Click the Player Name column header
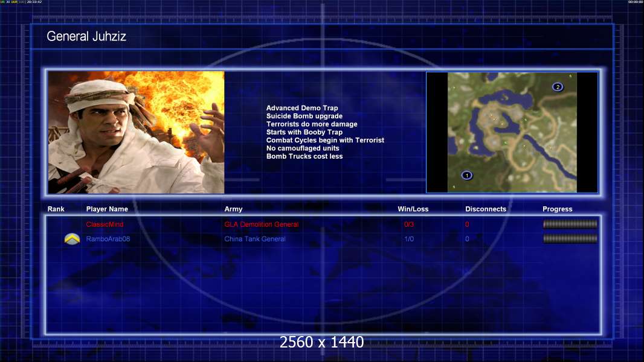 [107, 209]
